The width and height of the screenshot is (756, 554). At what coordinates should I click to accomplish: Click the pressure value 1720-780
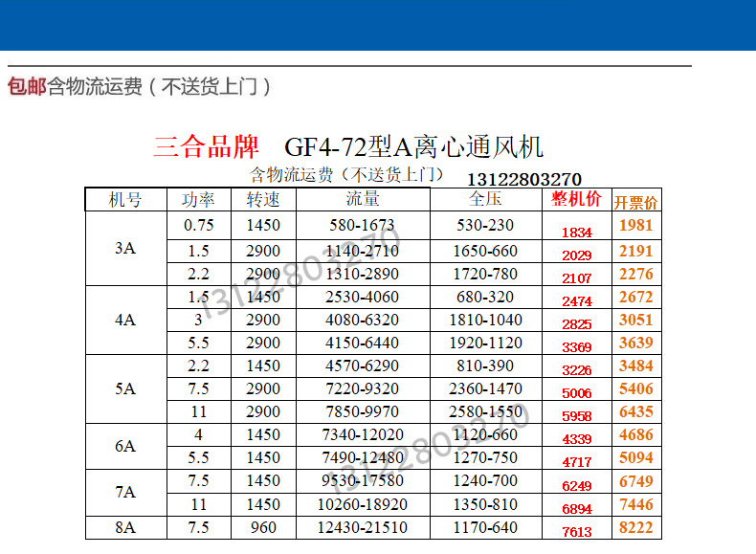click(485, 274)
